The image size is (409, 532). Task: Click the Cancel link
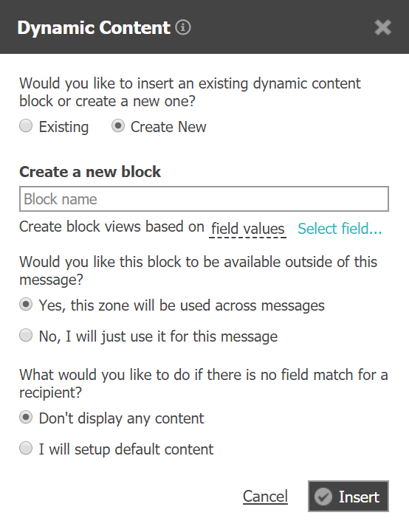(x=266, y=497)
